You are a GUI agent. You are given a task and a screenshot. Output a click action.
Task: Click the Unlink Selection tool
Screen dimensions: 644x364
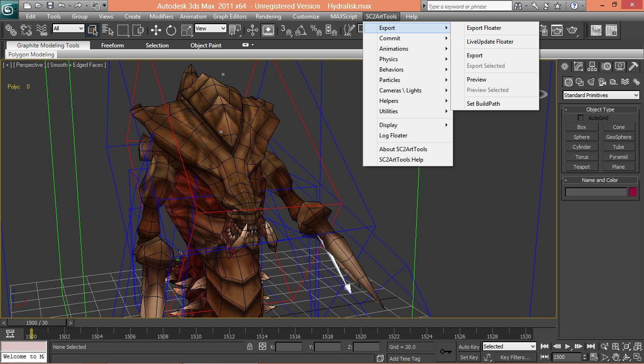[x=26, y=30]
